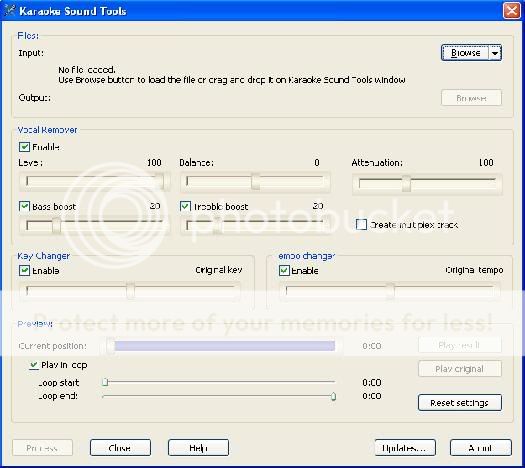Click the Karaoke Sound Tools title bar icon
Image resolution: width=525 pixels, height=468 pixels.
[10, 11]
